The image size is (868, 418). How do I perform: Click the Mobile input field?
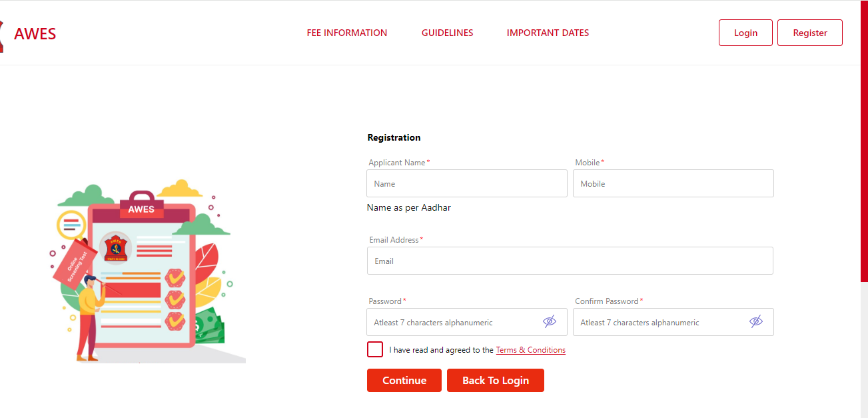673,183
